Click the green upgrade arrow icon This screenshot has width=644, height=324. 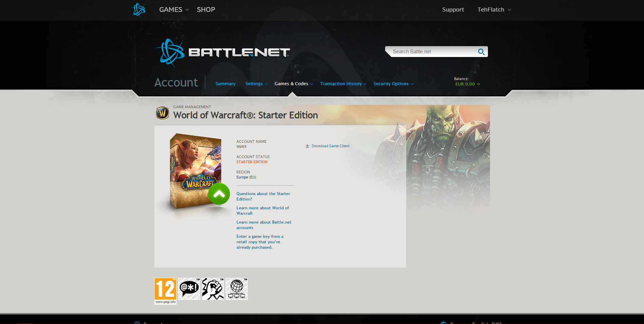pos(219,194)
